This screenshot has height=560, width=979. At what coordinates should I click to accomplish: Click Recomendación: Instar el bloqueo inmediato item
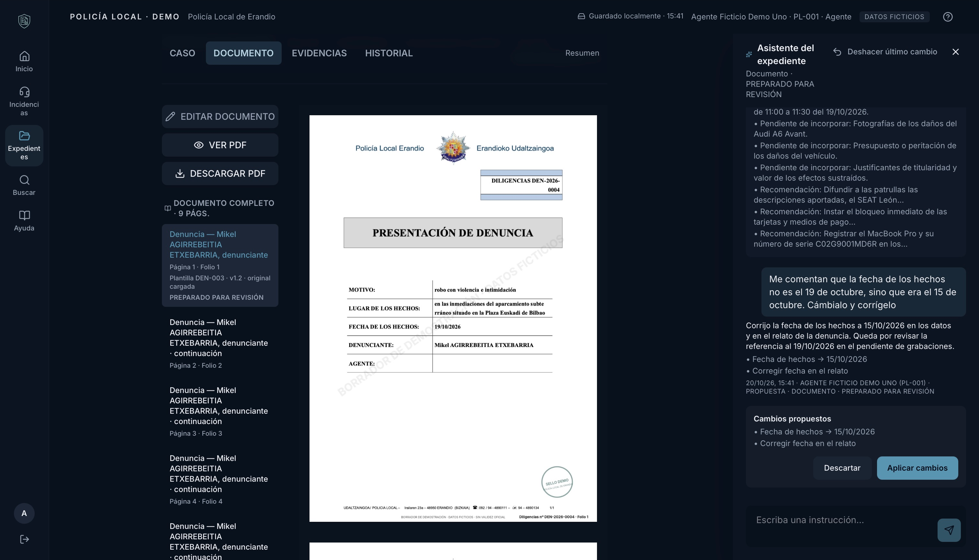click(x=850, y=217)
